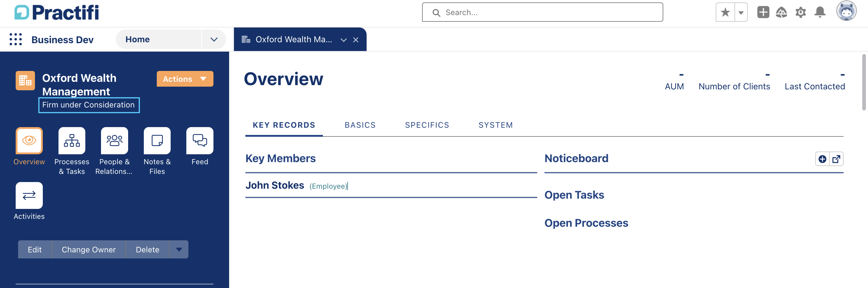This screenshot has width=868, height=288.
Task: Open the favorites list dropdown arrow
Action: [741, 12]
